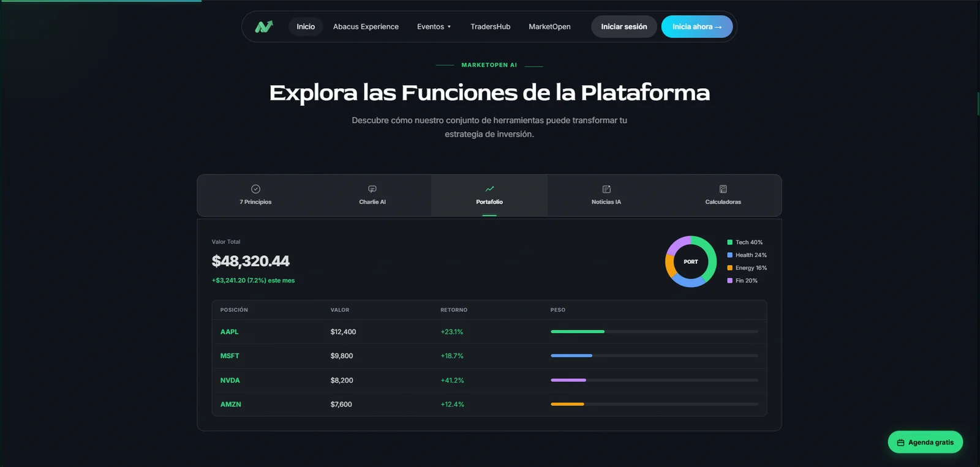Click the AAPL green weight bar
The width and height of the screenshot is (980, 467).
point(578,332)
